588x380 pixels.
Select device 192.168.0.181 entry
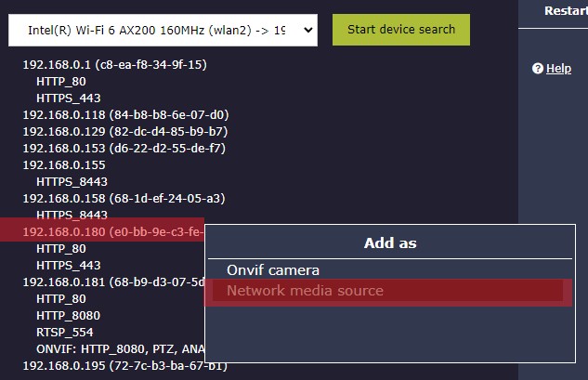113,282
